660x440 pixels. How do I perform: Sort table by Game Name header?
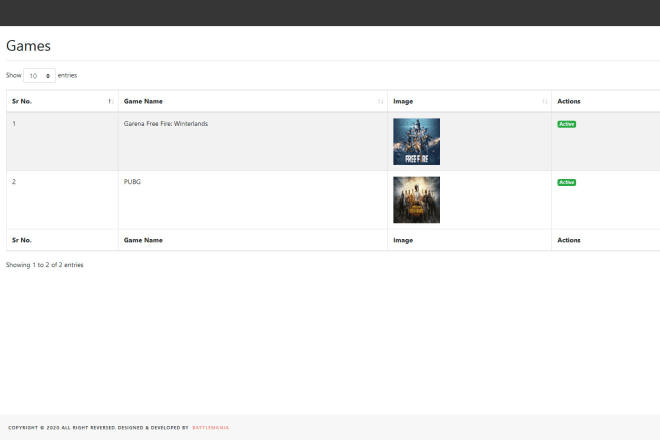(253, 101)
